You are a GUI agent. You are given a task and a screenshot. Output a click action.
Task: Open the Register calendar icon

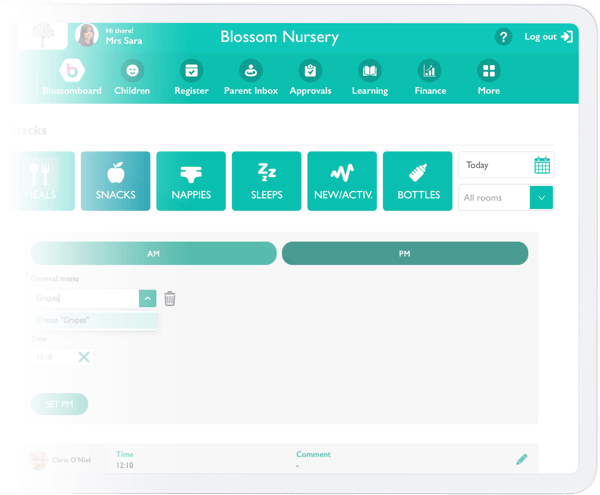pyautogui.click(x=191, y=71)
